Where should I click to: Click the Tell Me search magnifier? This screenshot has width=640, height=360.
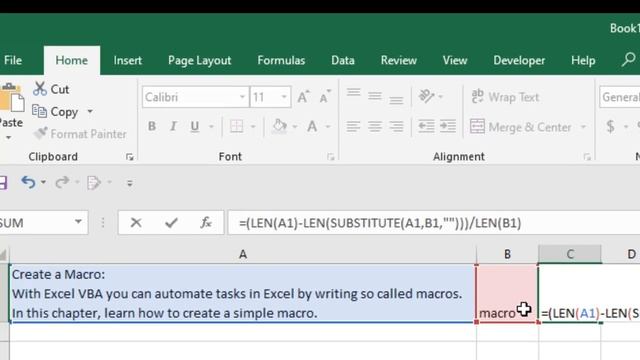[629, 60]
